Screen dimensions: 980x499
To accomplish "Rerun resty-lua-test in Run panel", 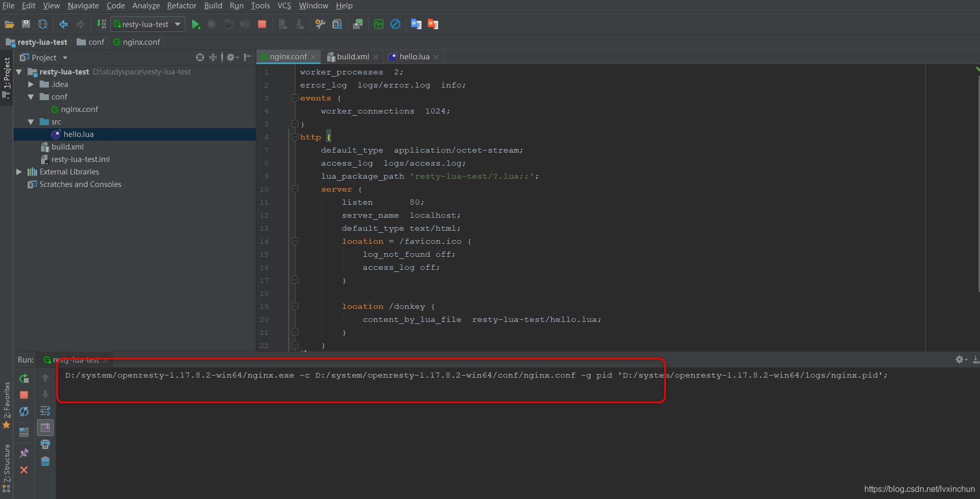I will pyautogui.click(x=24, y=379).
